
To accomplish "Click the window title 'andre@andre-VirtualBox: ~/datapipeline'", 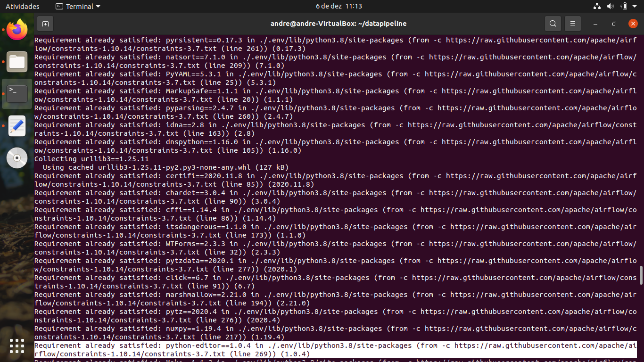I will tap(339, 24).
